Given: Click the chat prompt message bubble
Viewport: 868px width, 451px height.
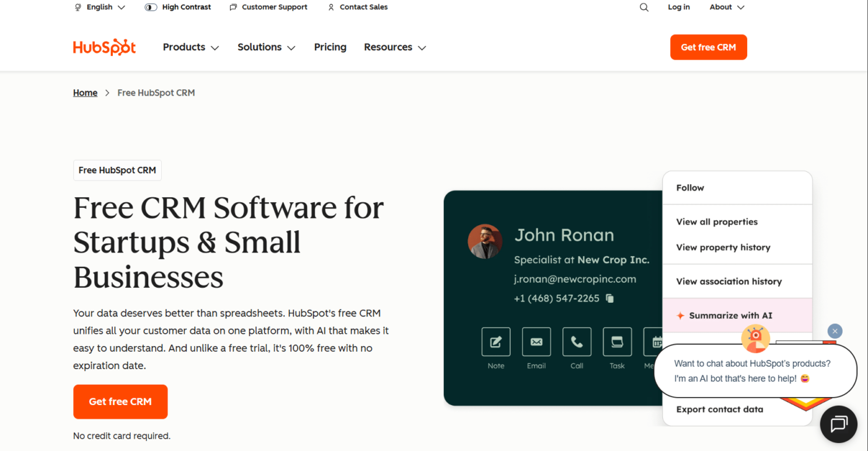Looking at the screenshot, I should coord(755,371).
